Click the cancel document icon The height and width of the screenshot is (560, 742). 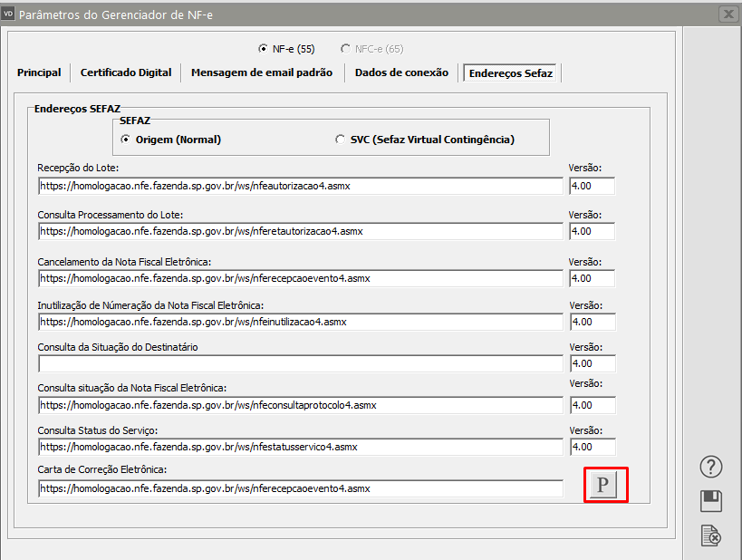click(x=711, y=536)
